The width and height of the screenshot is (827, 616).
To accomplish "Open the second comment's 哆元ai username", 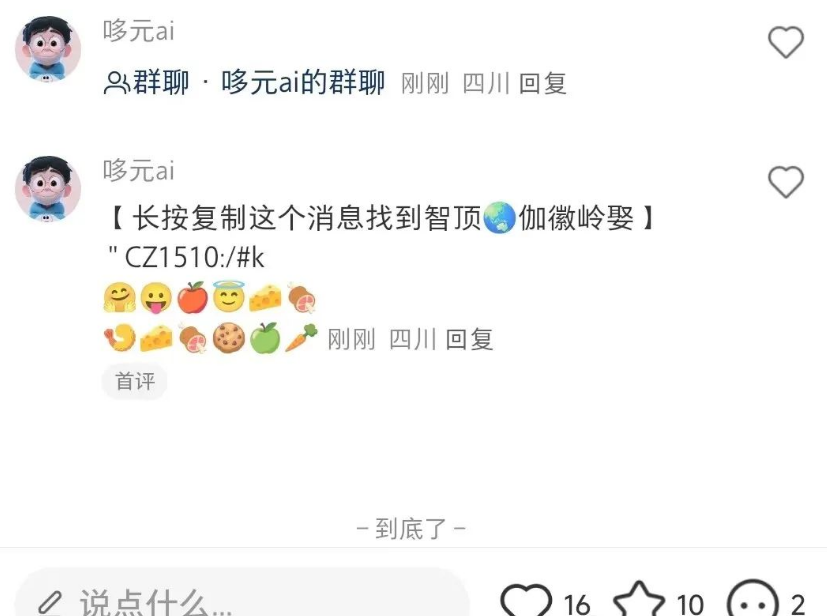I will (138, 171).
